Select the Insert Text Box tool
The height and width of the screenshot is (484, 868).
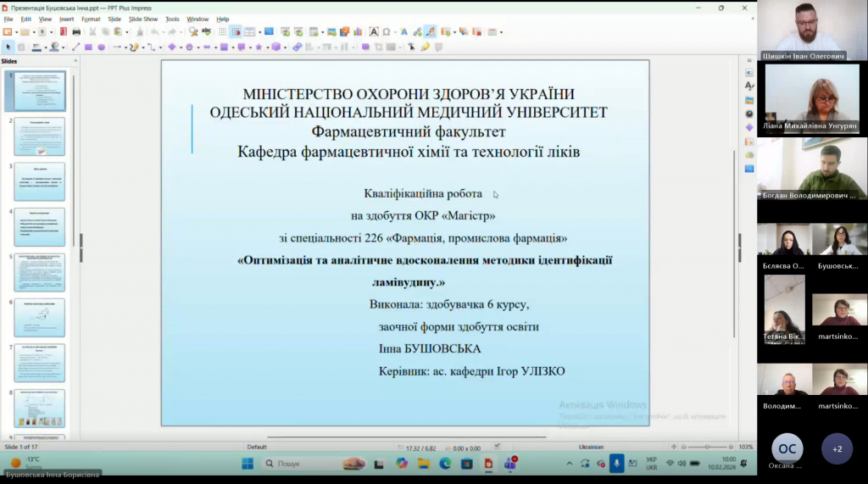(x=374, y=32)
